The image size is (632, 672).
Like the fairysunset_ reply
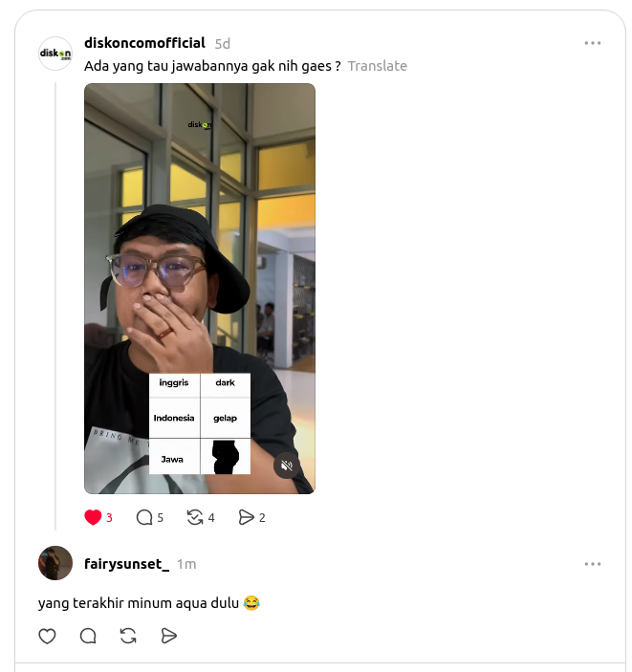tap(47, 636)
